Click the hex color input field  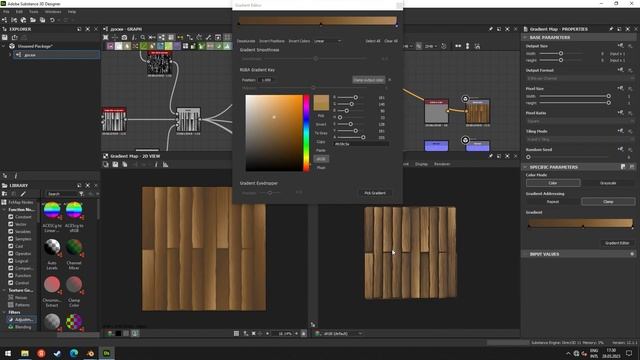tap(361, 144)
